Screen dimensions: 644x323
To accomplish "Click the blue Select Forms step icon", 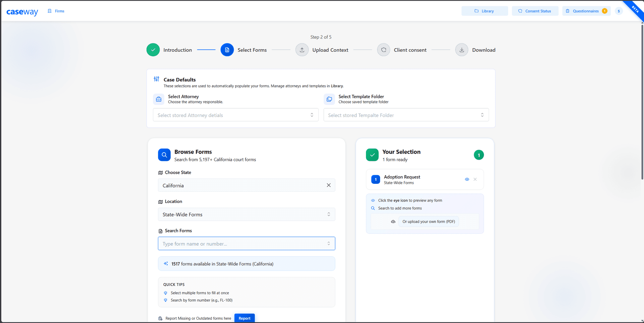I will point(227,50).
